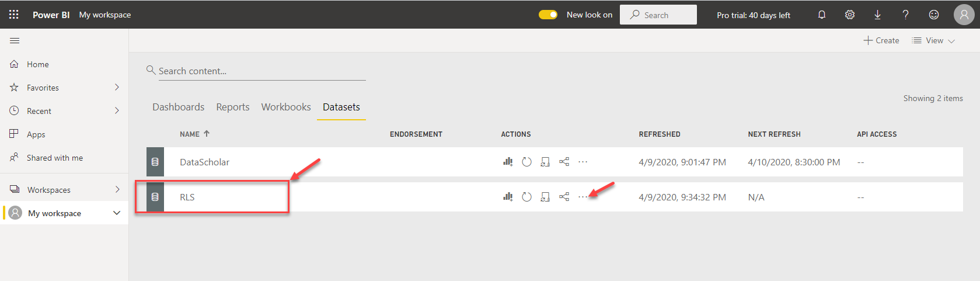
Task: Switch to the Reports tab
Action: (x=232, y=107)
